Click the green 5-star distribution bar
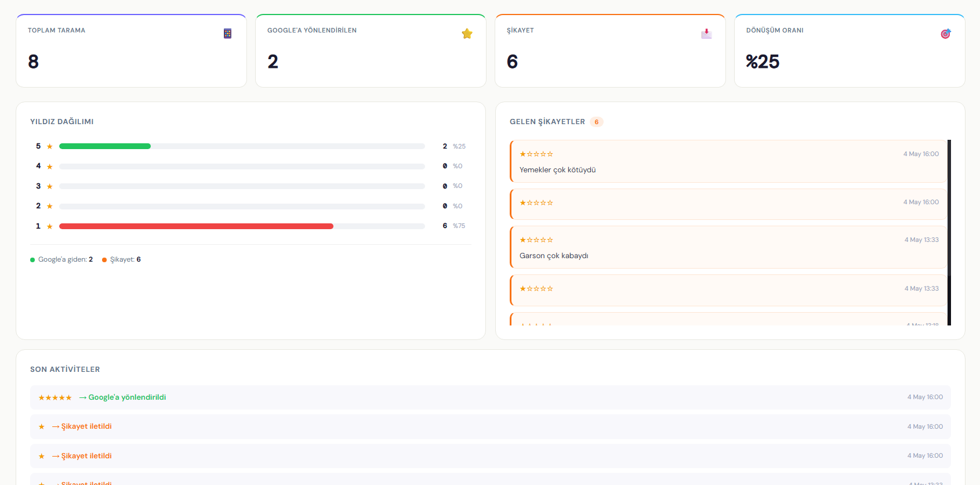 click(x=105, y=146)
